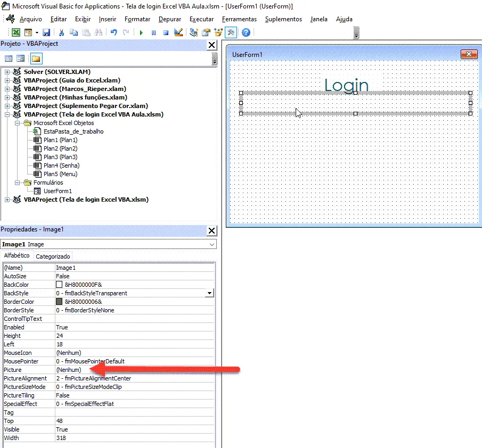Screen dimensions: 482x448
Task: Expand VBAProject (Marcos_Rieper.xlam) node
Action: 7,89
